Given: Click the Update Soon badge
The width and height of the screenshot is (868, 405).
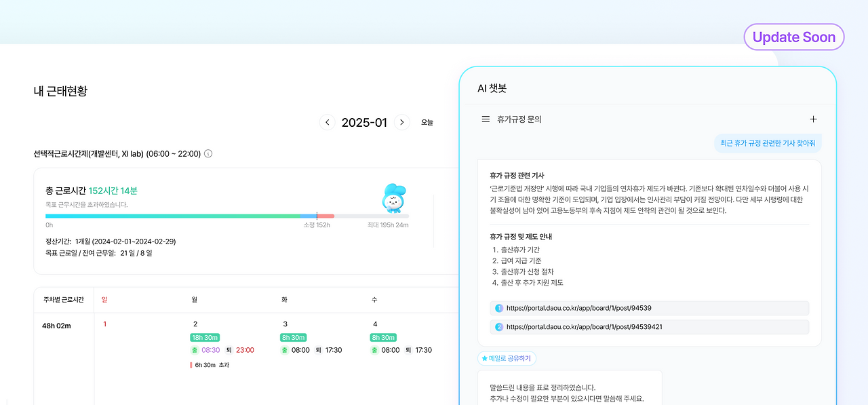Looking at the screenshot, I should (x=794, y=37).
